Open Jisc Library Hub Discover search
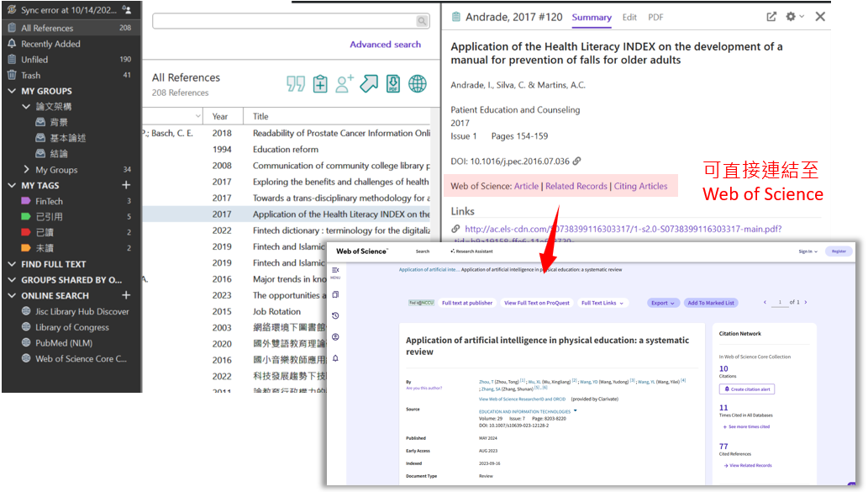868x492 pixels. (x=82, y=311)
